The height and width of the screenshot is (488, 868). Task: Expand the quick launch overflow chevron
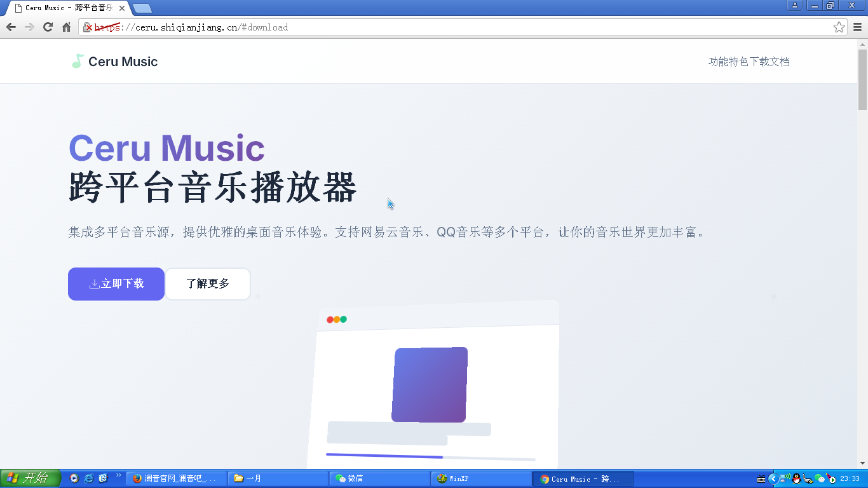coord(118,475)
